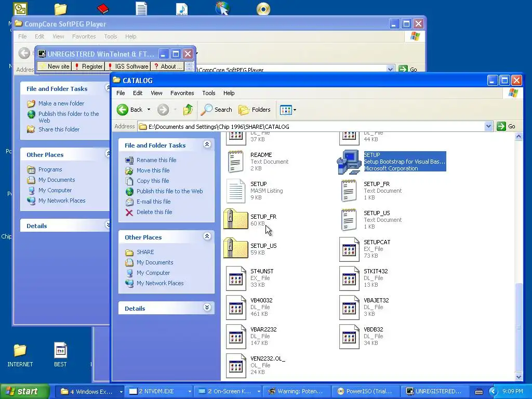532x399 pixels.
Task: Click New site in WinTelnet window
Action: pos(54,66)
